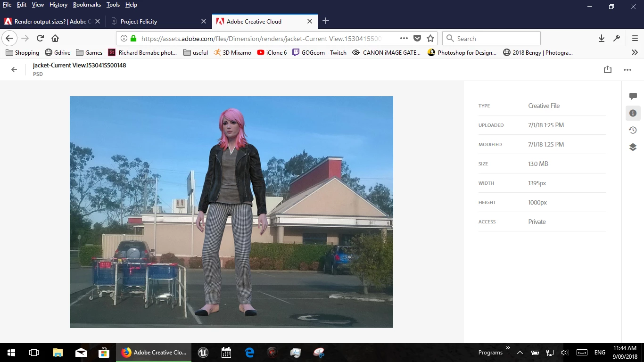Select the info details icon
Image resolution: width=644 pixels, height=362 pixels.
pos(633,113)
